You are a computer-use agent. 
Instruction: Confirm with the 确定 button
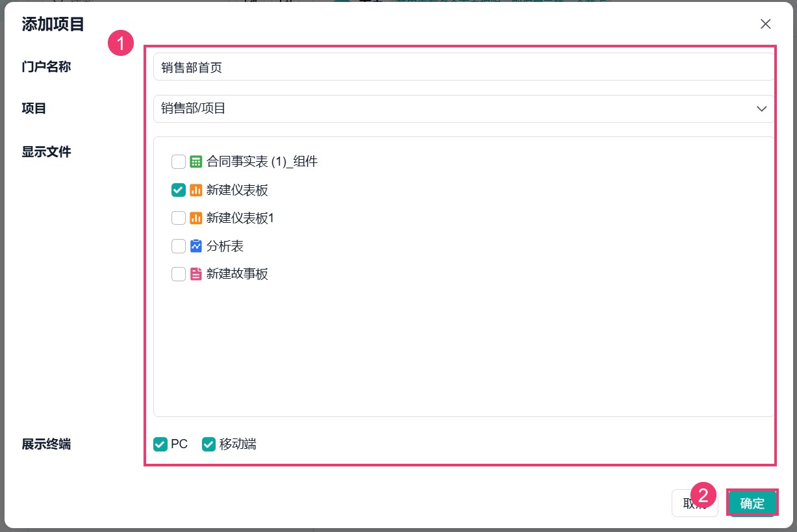752,503
